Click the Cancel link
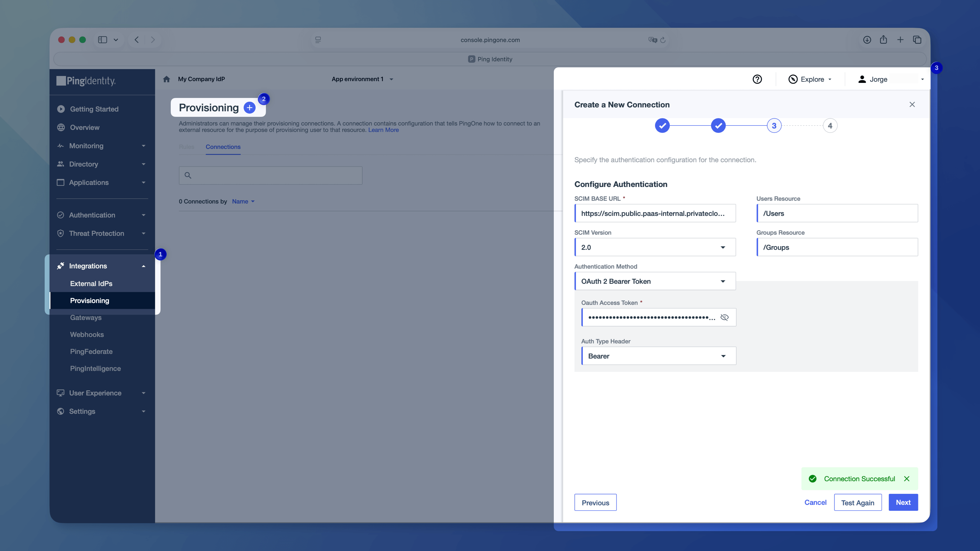The width and height of the screenshot is (980, 551). 815,502
